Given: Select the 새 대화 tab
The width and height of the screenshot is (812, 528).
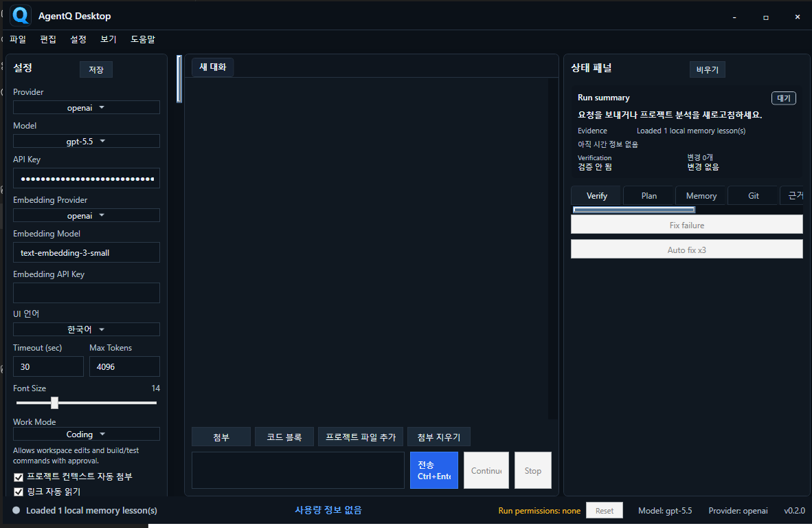Looking at the screenshot, I should point(213,67).
